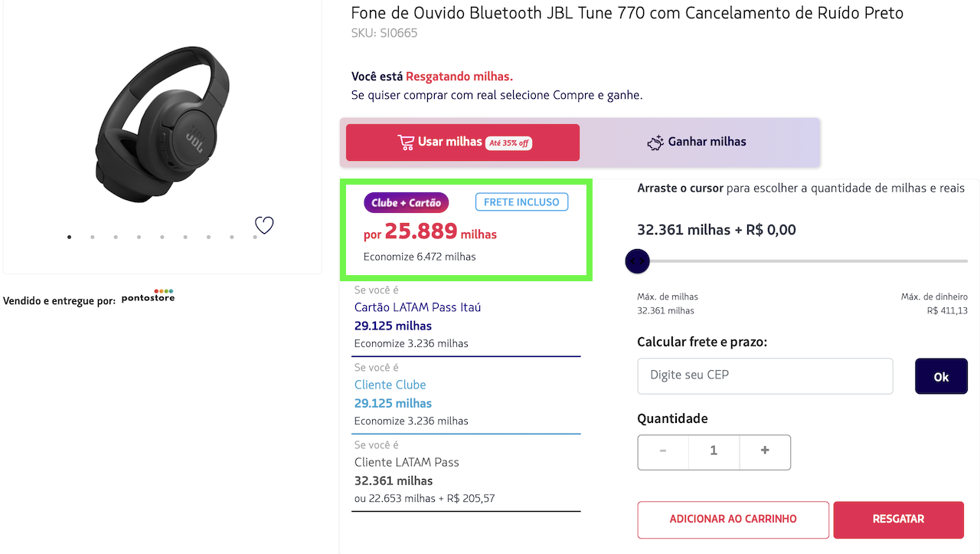The height and width of the screenshot is (554, 980).
Task: Open the Cliente Clube link
Action: pyautogui.click(x=390, y=385)
